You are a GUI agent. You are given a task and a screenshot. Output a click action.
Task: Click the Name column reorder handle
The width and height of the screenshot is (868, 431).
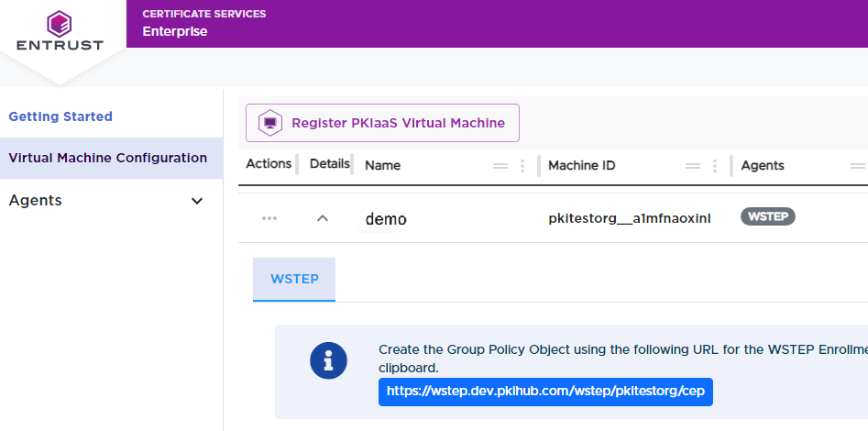(x=500, y=166)
